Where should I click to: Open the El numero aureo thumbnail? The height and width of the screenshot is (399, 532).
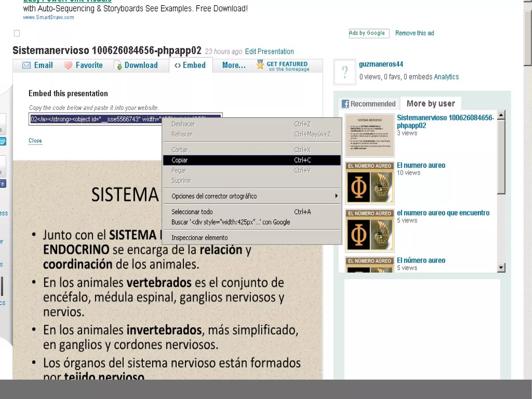[370, 183]
